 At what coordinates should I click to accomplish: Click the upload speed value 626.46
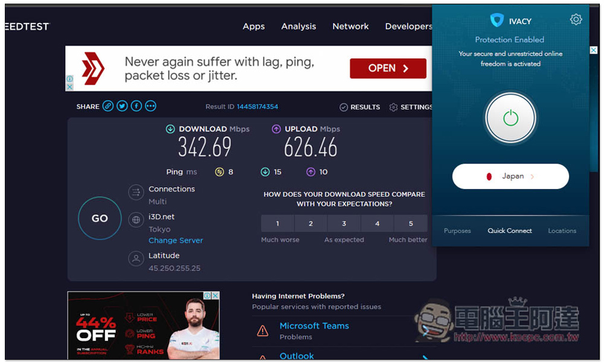point(310,147)
